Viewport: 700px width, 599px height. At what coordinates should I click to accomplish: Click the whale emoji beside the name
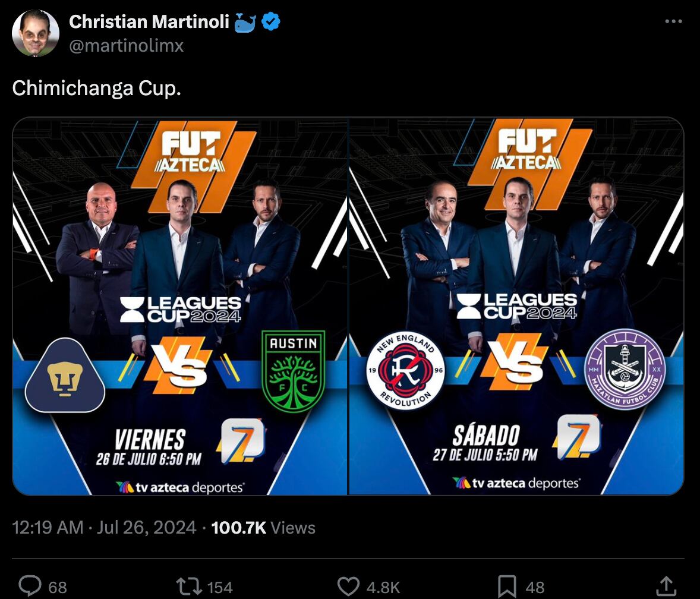pos(245,23)
